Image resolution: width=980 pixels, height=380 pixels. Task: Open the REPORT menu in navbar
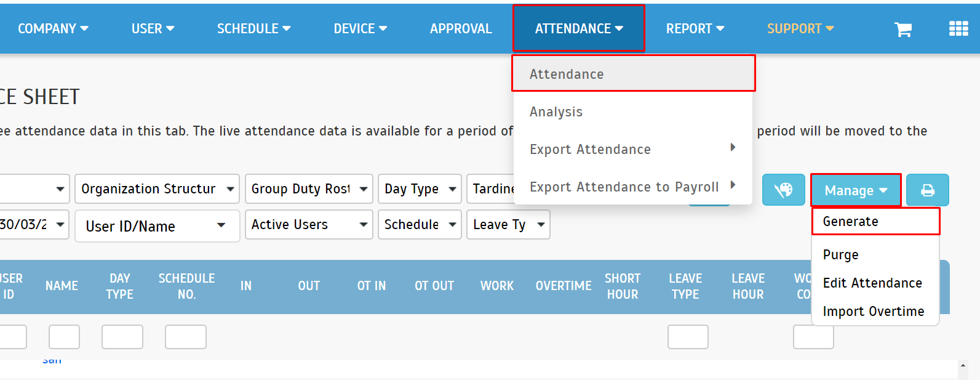[x=695, y=28]
